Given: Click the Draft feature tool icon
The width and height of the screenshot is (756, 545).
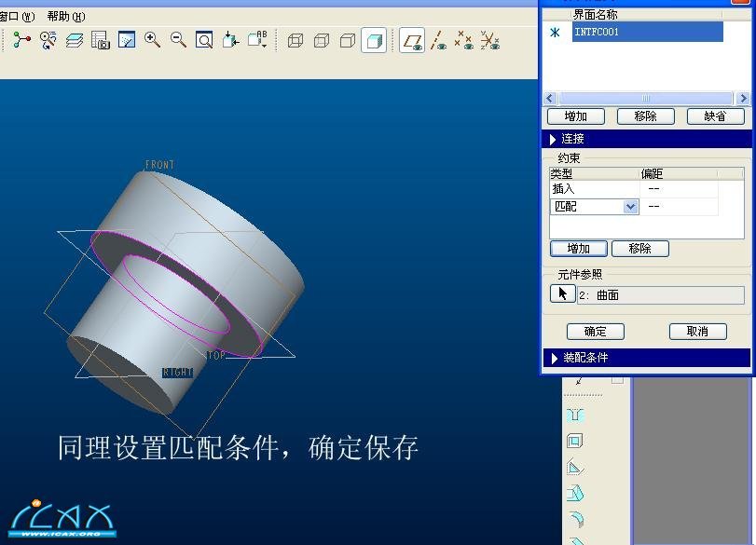Looking at the screenshot, I should pyautogui.click(x=575, y=494).
